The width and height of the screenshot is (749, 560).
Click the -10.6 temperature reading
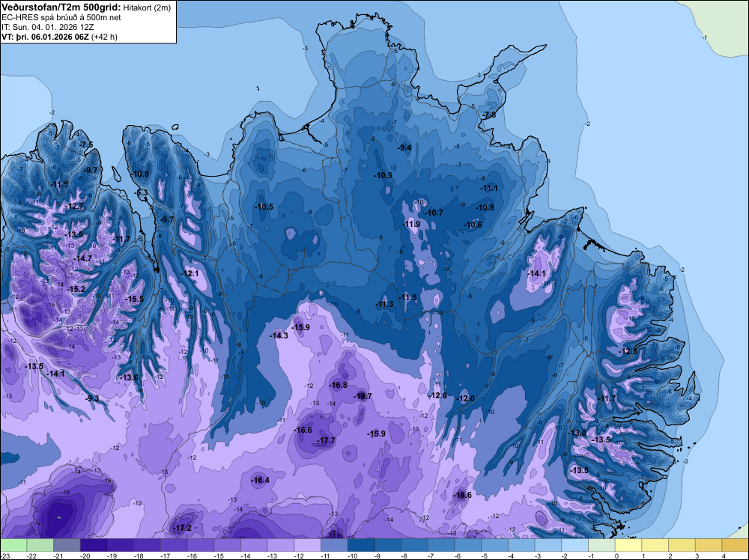[x=473, y=225]
